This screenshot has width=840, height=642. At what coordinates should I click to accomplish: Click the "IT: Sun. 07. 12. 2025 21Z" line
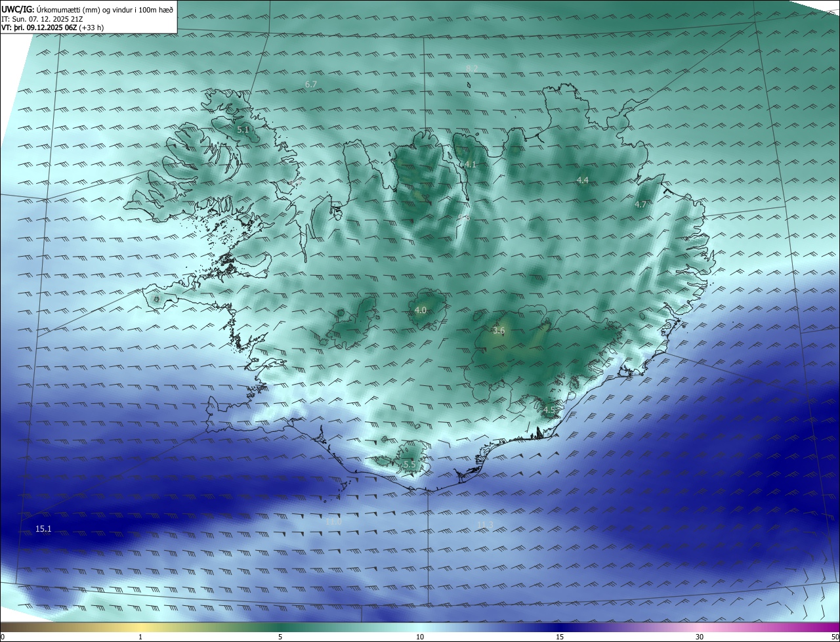point(42,19)
